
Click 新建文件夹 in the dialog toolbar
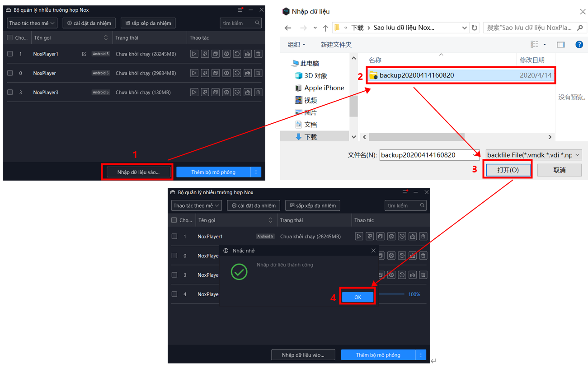click(336, 44)
